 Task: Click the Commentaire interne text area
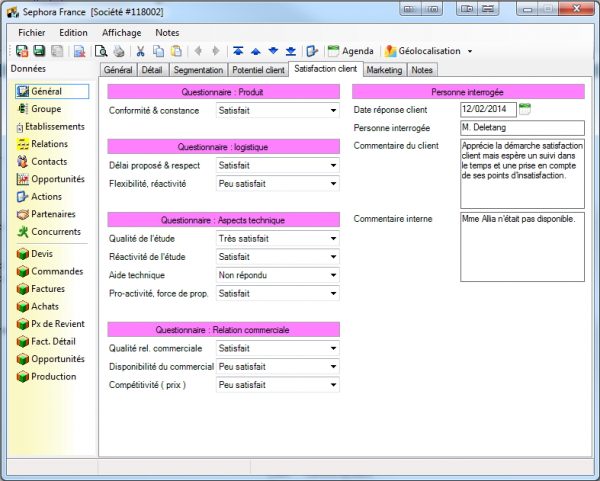(522, 247)
